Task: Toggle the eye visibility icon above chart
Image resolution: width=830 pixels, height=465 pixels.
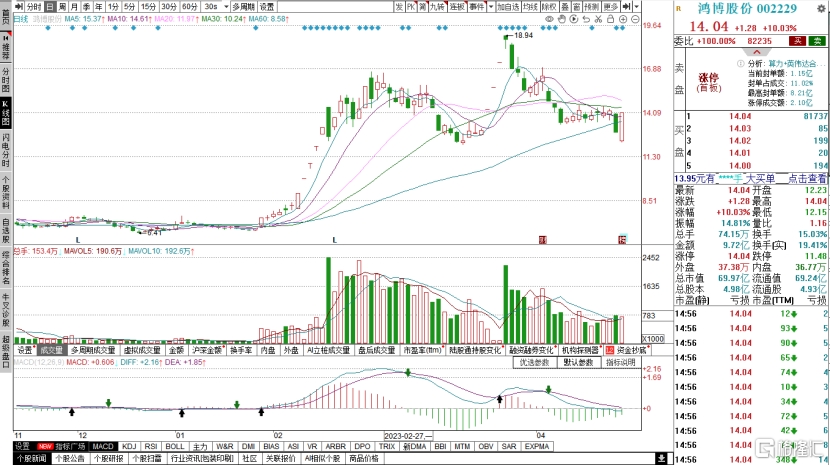Action: pos(549,19)
